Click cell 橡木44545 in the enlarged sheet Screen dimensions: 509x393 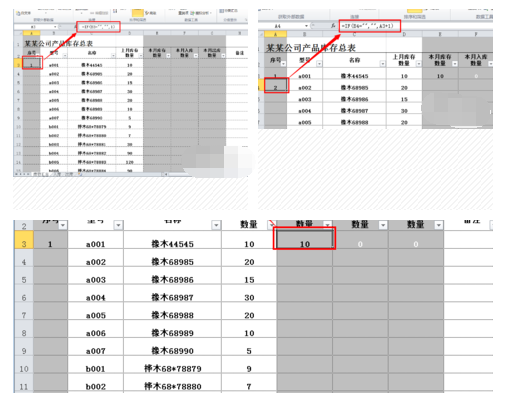coord(172,240)
